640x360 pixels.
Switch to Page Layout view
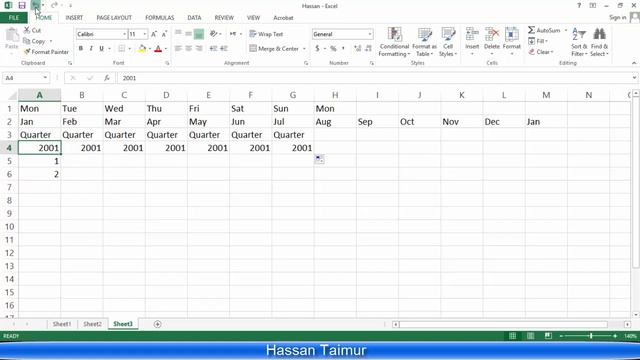(530, 336)
